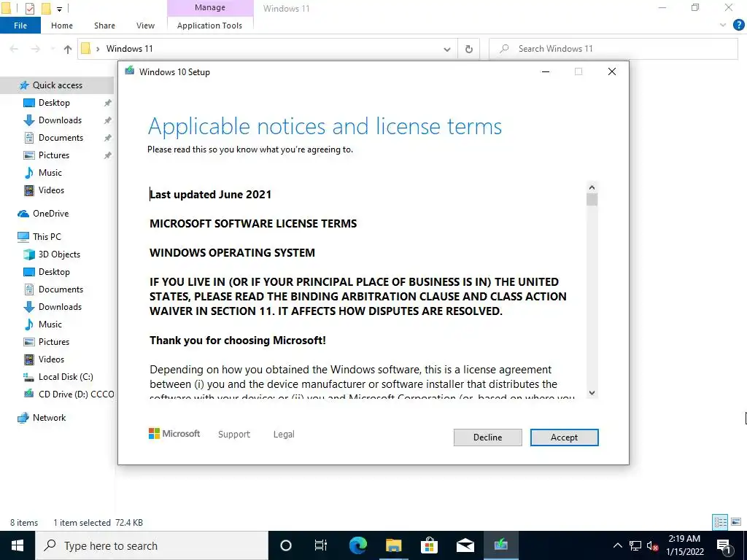Open the Application Tools tab
The image size is (747, 560).
[x=209, y=26]
